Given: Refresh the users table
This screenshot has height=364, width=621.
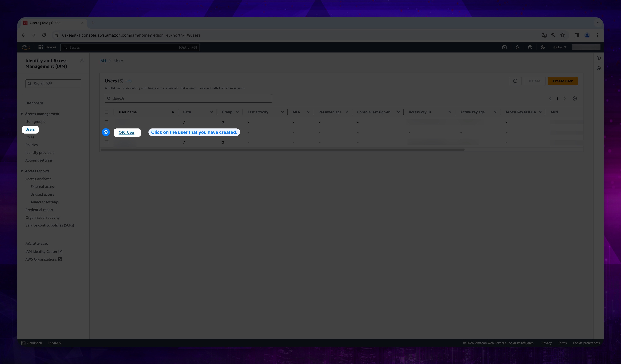Looking at the screenshot, I should [515, 81].
